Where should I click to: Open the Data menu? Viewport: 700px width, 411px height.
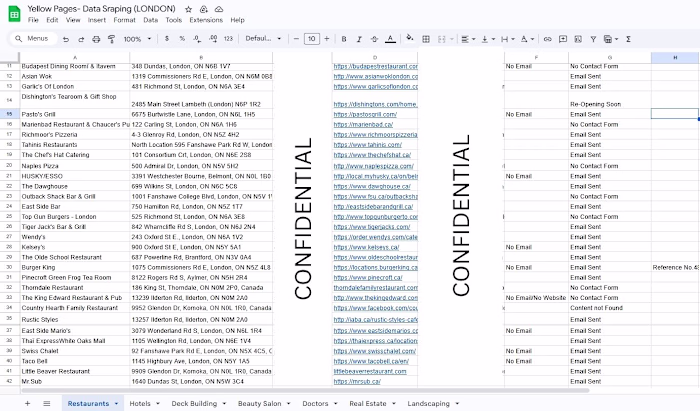[150, 20]
